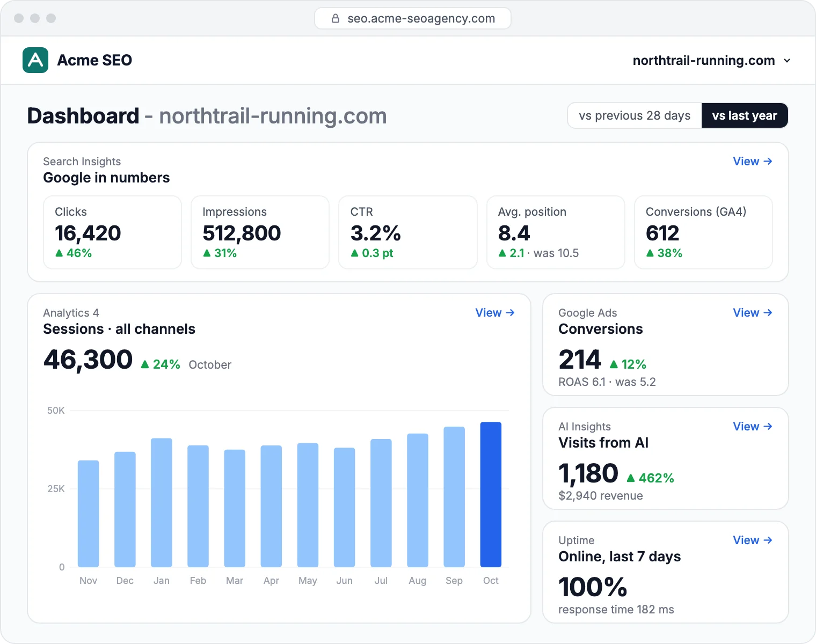Click the lock icon in address bar
816x644 pixels.
pos(336,18)
